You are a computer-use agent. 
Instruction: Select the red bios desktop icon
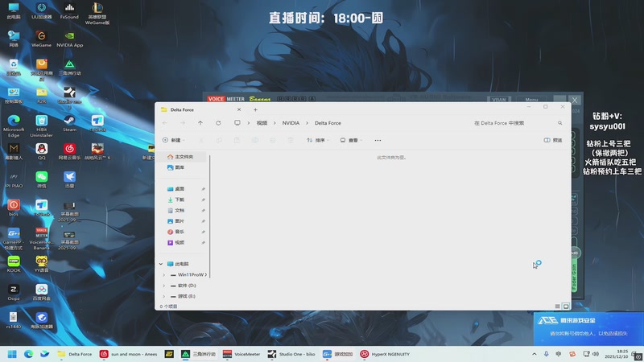click(14, 208)
